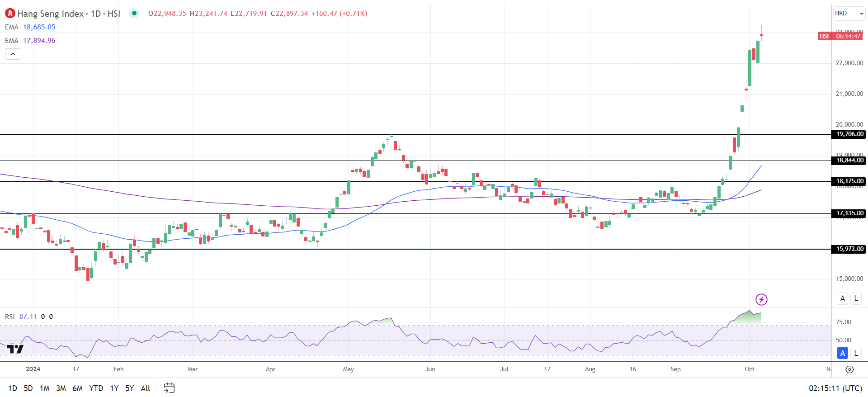The height and width of the screenshot is (397, 868).
Task: Click the 15,000.00 price axis label
Action: 849,279
